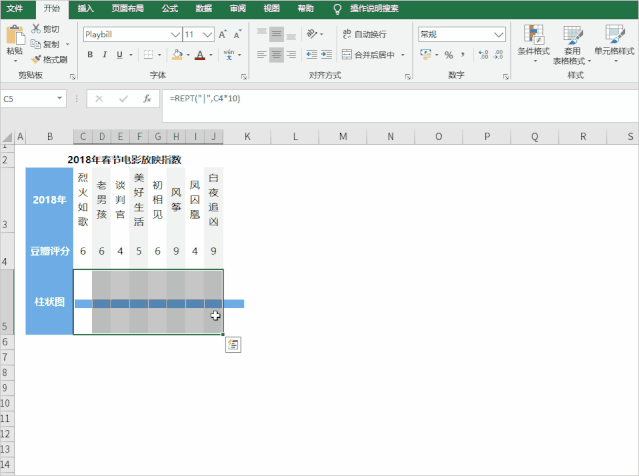Viewport: 639px width, 476px height.
Task: Expand the number format 常规 dropdown
Action: point(500,34)
